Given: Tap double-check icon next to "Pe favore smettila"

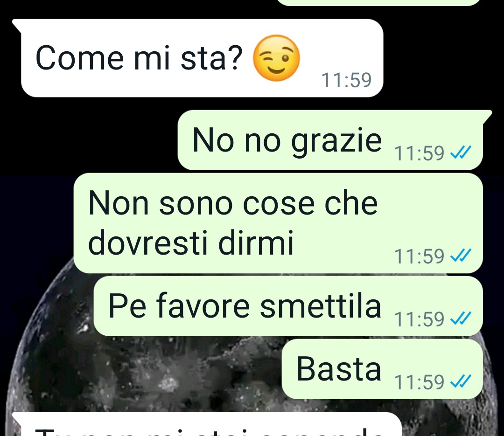Looking at the screenshot, I should pyautogui.click(x=461, y=318).
